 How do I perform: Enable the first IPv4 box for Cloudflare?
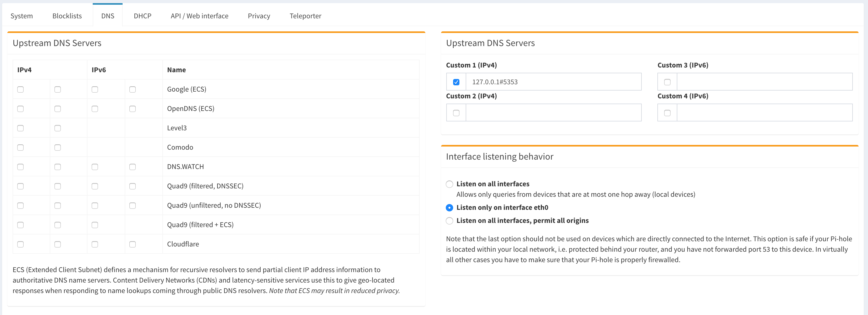[20, 244]
